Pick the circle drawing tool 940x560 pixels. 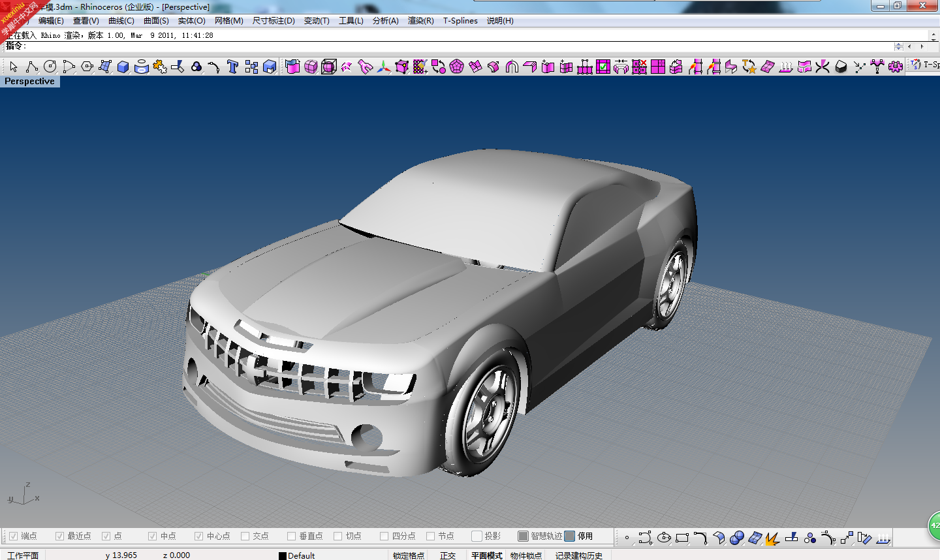pyautogui.click(x=50, y=67)
